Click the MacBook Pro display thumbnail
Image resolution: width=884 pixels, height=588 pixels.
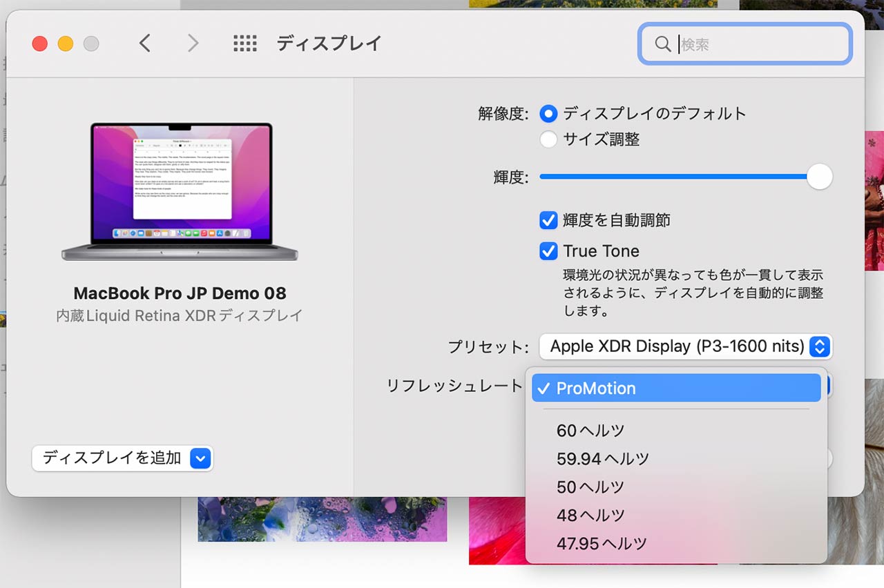click(180, 191)
